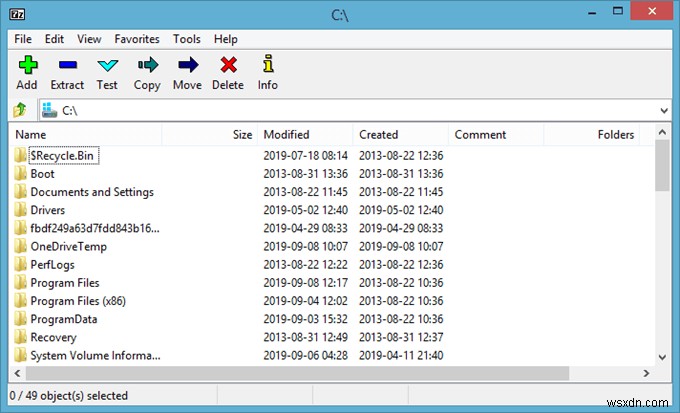Click status text 0 / 49 object(s) selected

pos(69,396)
